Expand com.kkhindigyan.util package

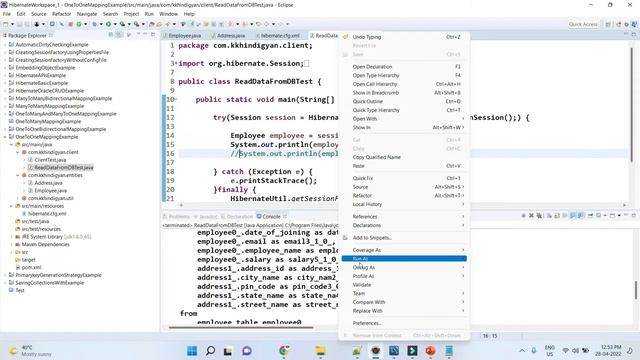click(18, 198)
